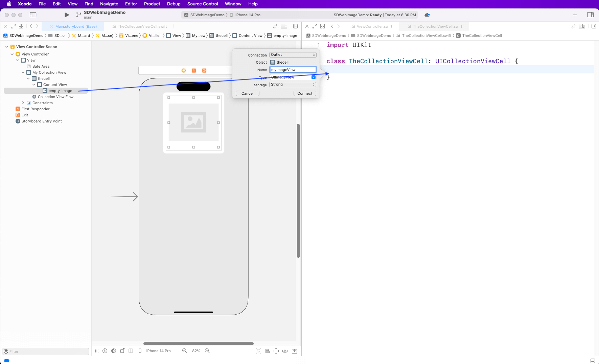Expand the Constraints tree item
This screenshot has width=599, height=364.
[x=23, y=103]
